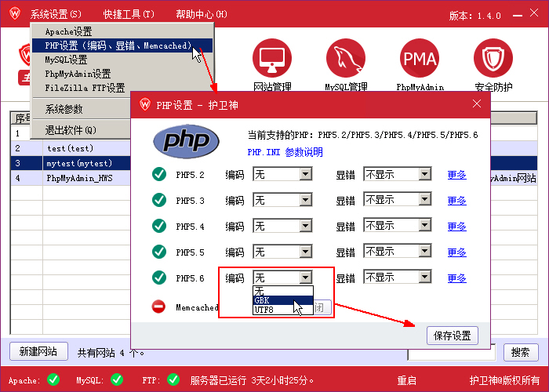Click the MySQL status check icon
549x392 pixels.
117,379
